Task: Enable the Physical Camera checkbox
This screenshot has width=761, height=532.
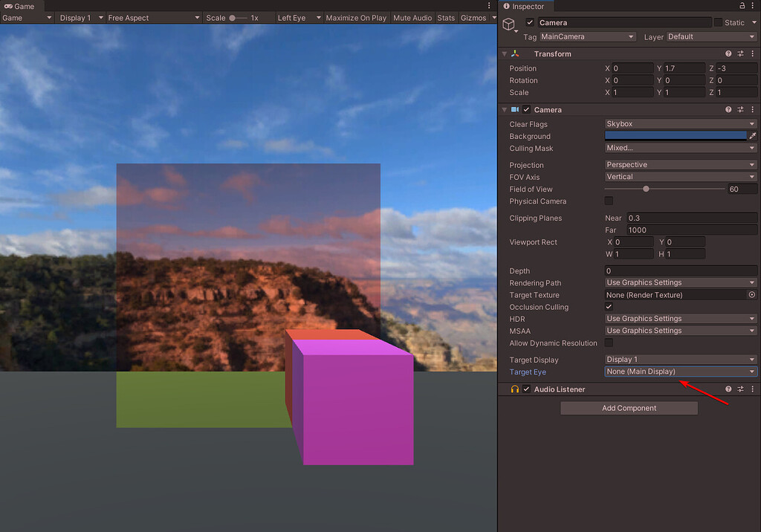Action: coord(609,201)
